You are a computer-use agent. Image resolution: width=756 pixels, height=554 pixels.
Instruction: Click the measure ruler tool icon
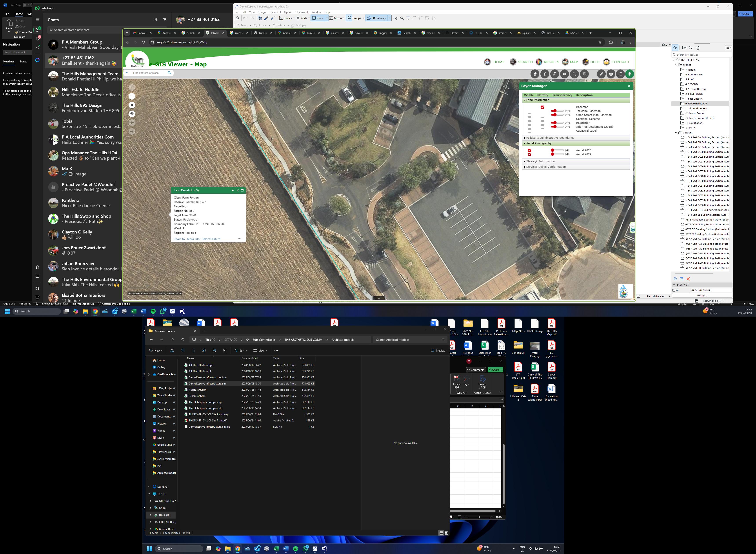[x=601, y=74]
